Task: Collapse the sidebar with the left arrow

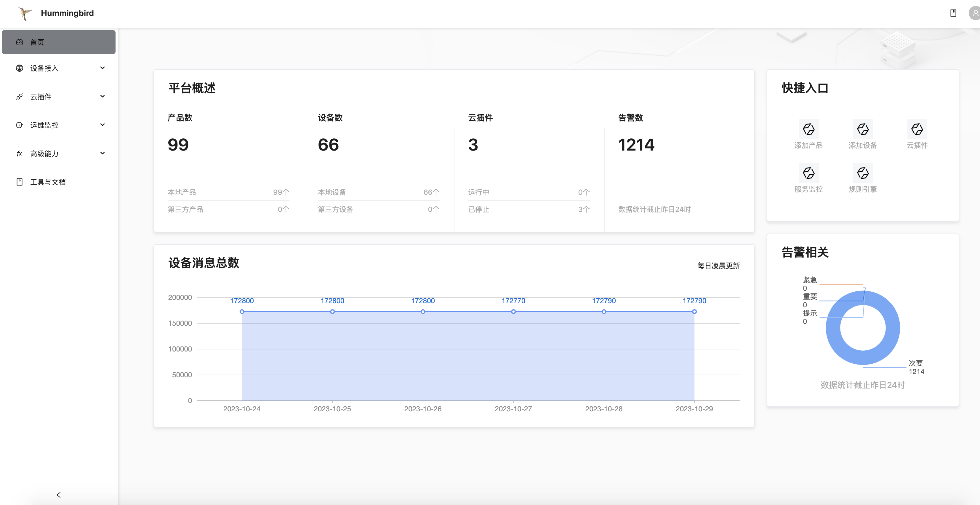Action: coord(59,495)
